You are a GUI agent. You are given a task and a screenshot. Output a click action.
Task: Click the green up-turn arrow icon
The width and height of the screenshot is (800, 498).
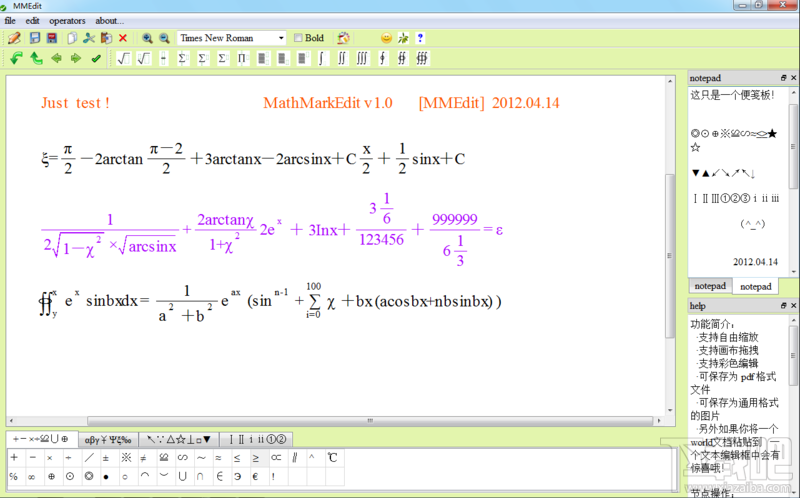click(36, 58)
